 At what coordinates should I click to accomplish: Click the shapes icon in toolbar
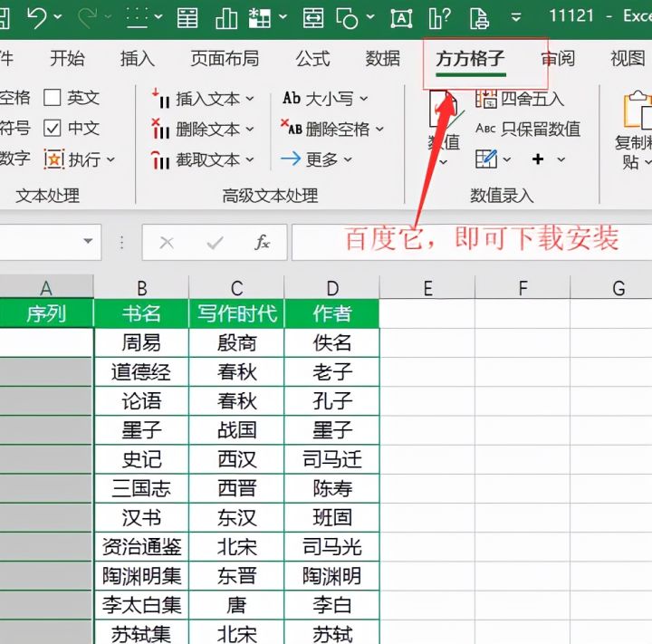(347, 17)
